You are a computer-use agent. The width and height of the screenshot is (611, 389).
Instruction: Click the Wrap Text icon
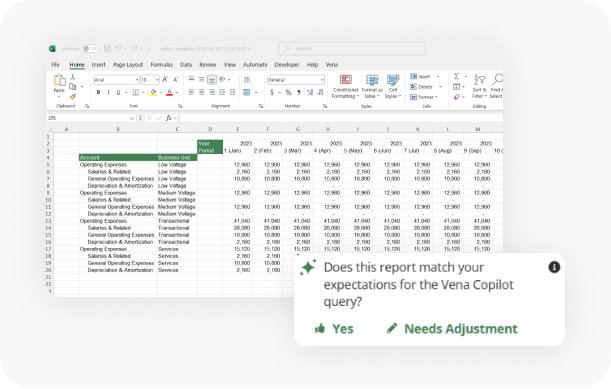click(x=247, y=80)
